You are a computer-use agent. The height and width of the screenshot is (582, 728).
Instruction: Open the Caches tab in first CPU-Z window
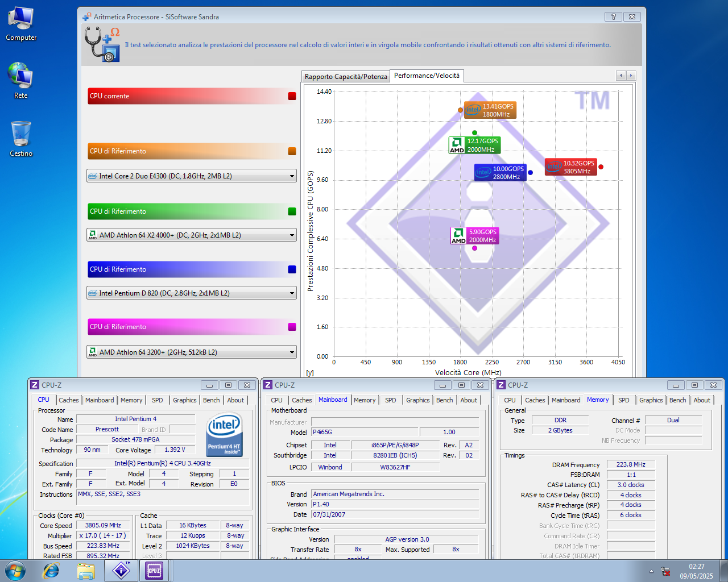(x=69, y=400)
